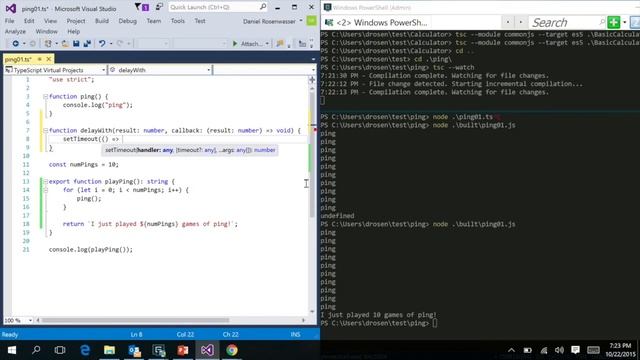Open the Analyze menu
This screenshot has width=640, height=360.
pos(15,31)
